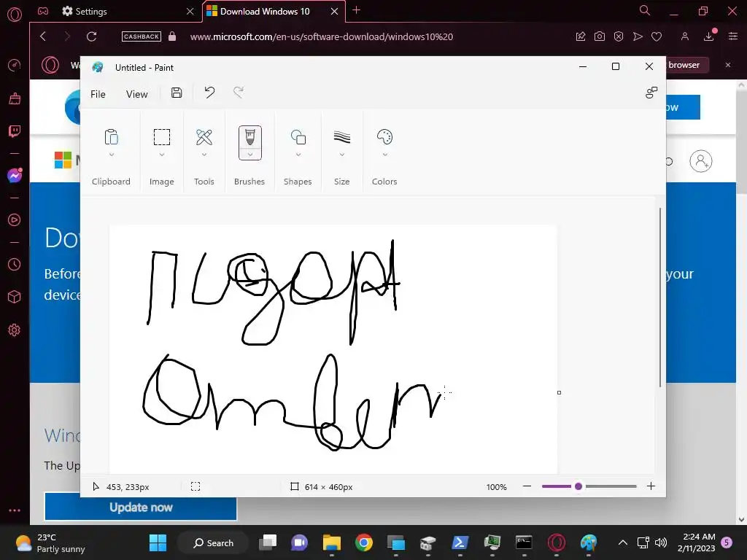Open the Colors palette icon

pos(384,137)
